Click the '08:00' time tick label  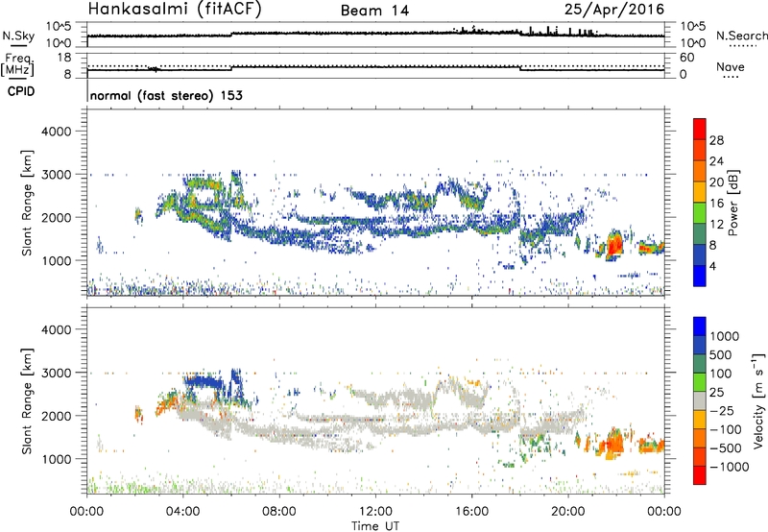click(278, 512)
